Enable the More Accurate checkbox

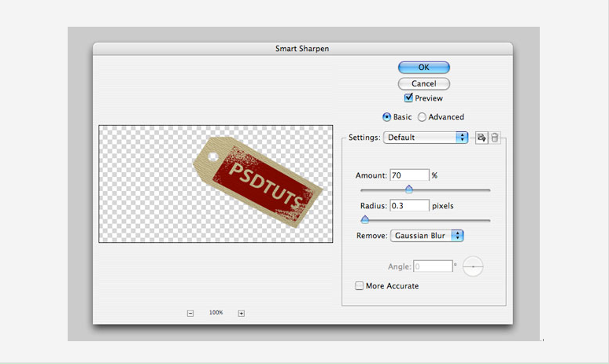[360, 285]
